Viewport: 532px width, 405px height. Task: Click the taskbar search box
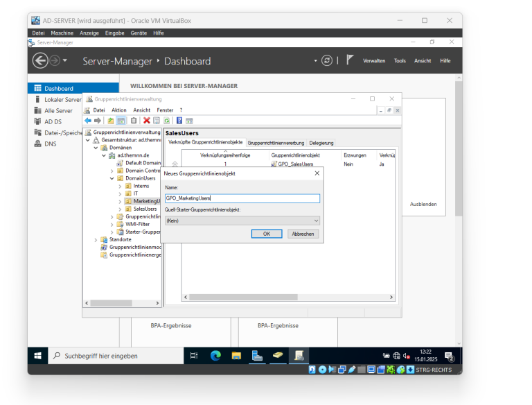[116, 356]
